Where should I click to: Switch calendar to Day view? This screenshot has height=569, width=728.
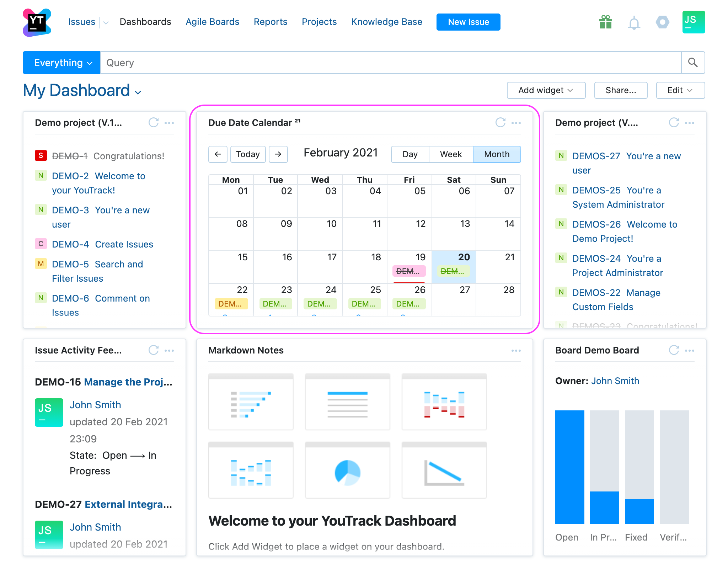(x=409, y=154)
